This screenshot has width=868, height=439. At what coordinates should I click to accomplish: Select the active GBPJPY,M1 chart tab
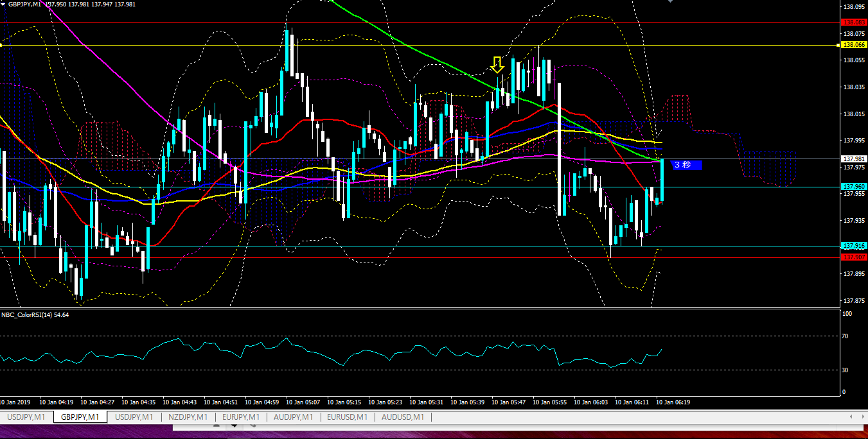[80, 417]
